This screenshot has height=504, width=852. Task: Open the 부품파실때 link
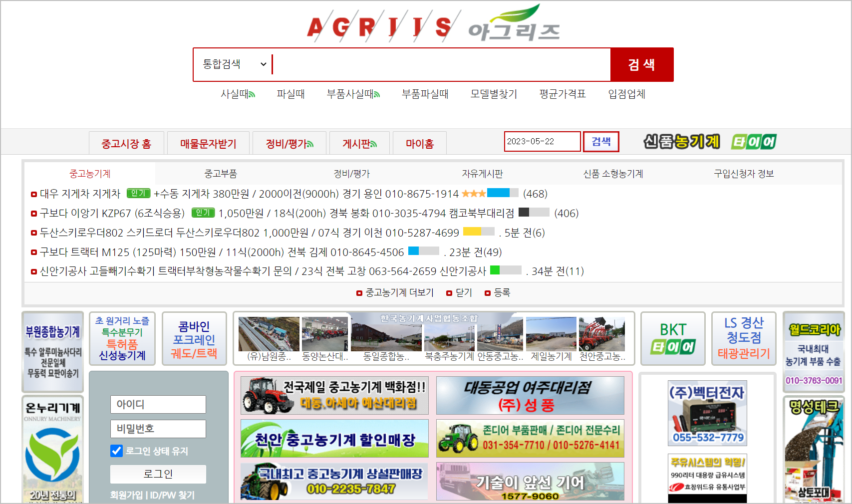(x=425, y=94)
